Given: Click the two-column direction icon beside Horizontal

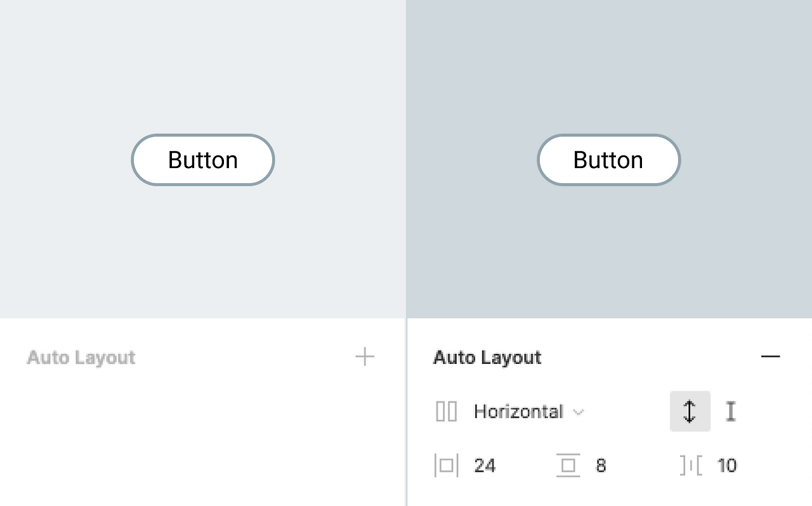Looking at the screenshot, I should pos(446,412).
